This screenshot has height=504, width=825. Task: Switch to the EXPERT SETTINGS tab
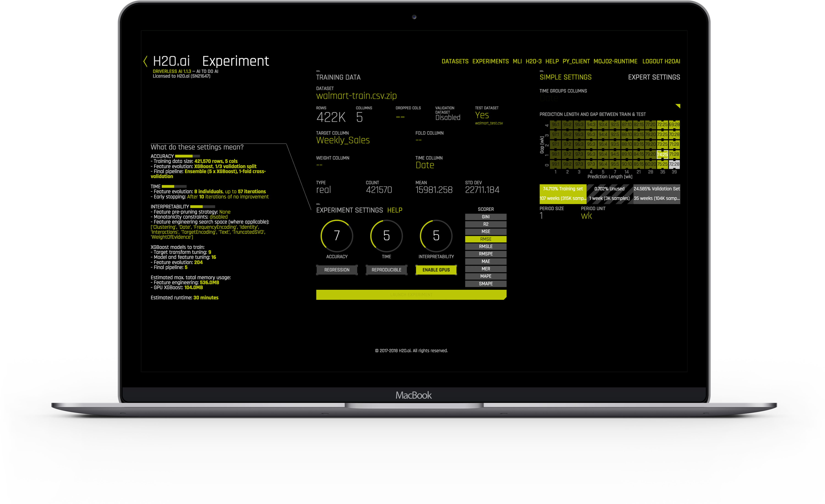click(x=654, y=77)
